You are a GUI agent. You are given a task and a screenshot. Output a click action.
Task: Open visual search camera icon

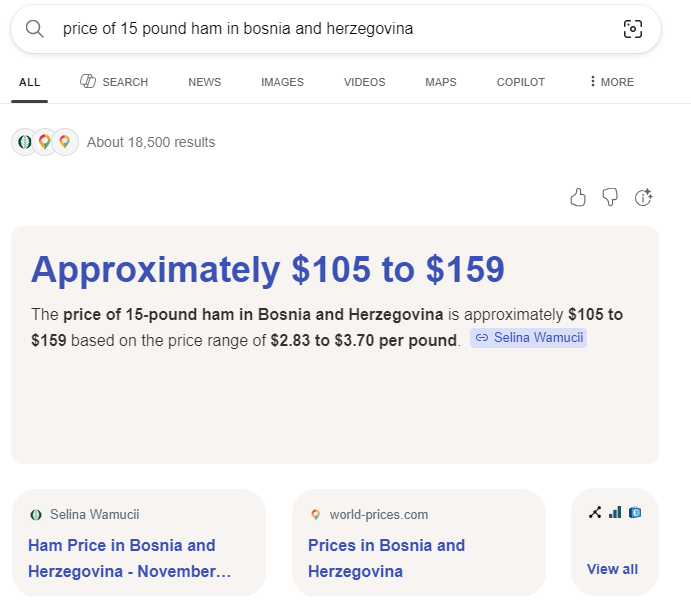click(x=632, y=29)
